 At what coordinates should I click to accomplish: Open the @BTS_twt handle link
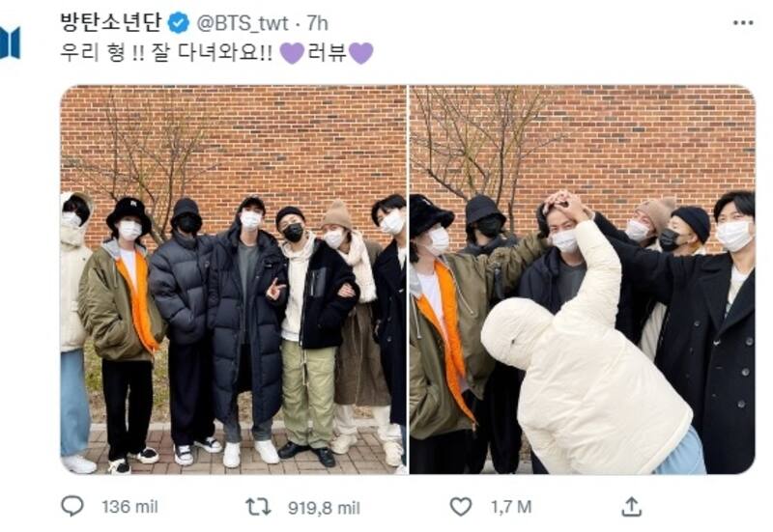[243, 23]
